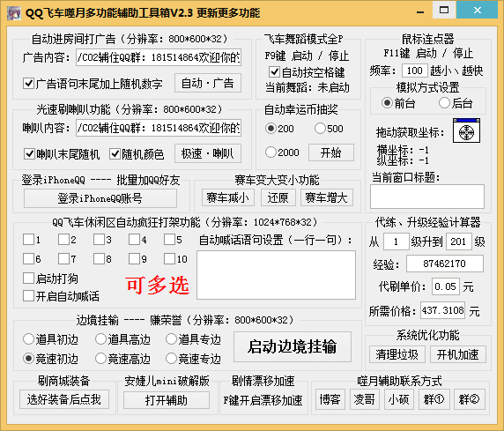
Task: Click the 喇叭内容 text field
Action: (x=159, y=128)
